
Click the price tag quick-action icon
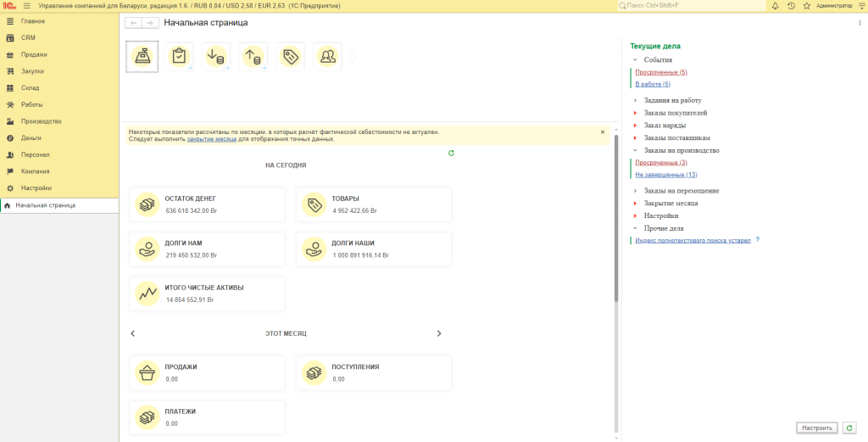point(291,56)
